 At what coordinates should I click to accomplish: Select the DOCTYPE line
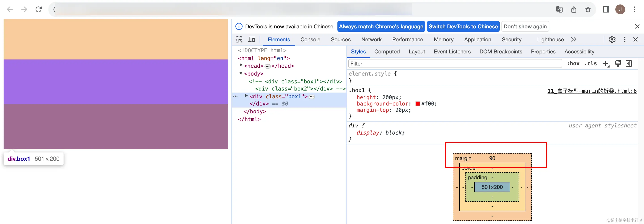point(262,51)
